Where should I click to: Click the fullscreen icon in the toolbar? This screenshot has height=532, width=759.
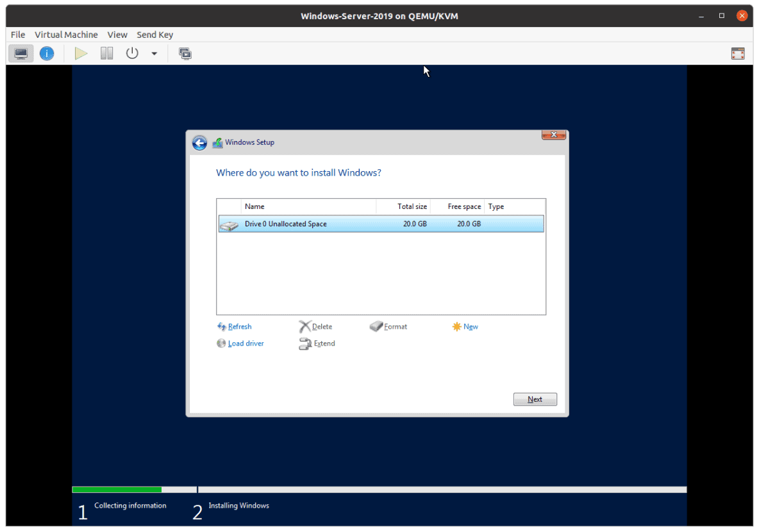[737, 53]
